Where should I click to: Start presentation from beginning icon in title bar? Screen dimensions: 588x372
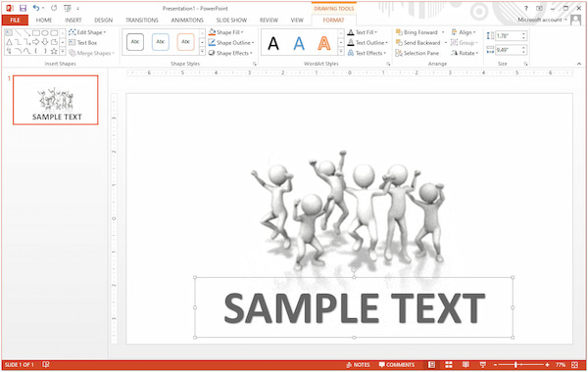(x=68, y=8)
